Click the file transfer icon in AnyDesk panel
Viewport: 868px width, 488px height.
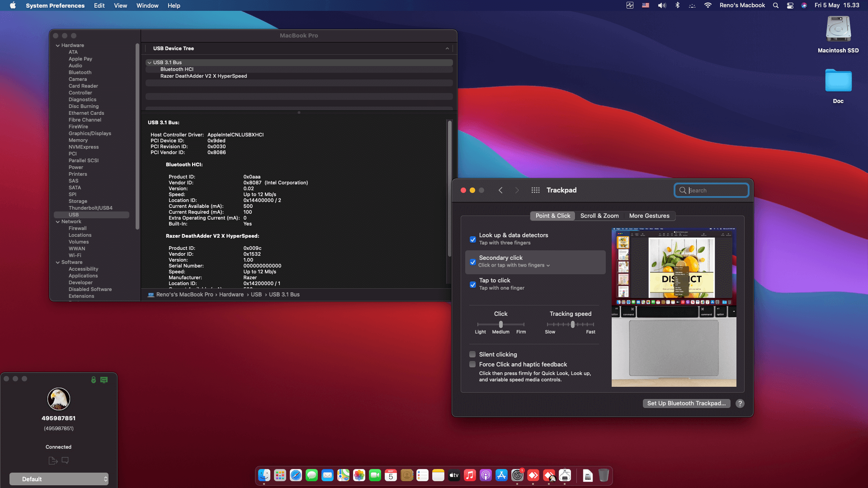(52, 460)
